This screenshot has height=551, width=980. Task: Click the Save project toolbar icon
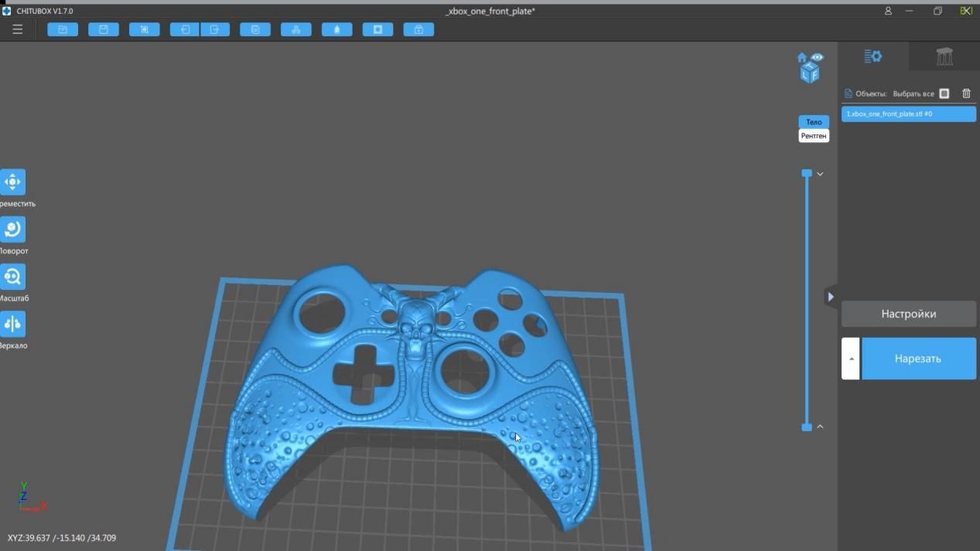pyautogui.click(x=104, y=29)
